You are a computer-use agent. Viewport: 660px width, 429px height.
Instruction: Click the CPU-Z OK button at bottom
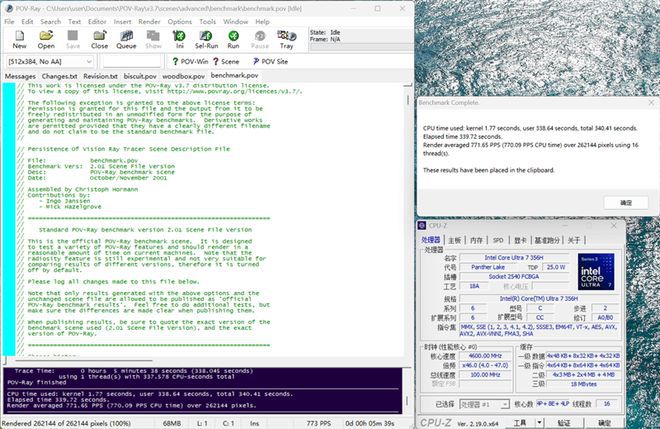pos(605,422)
